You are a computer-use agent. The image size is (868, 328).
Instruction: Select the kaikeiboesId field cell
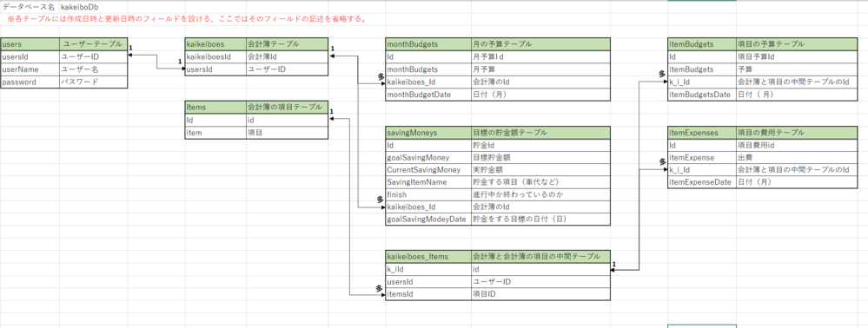(x=215, y=56)
